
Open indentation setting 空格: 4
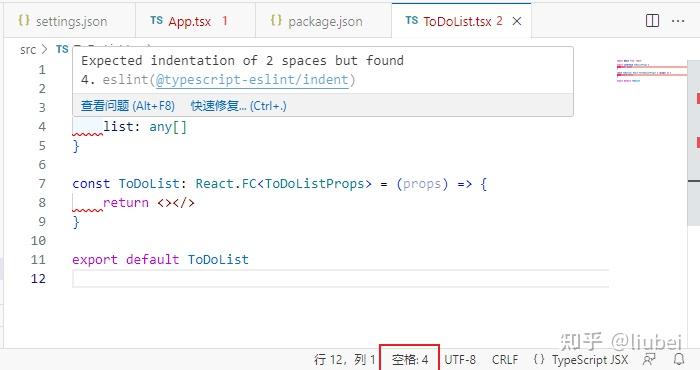coord(410,359)
